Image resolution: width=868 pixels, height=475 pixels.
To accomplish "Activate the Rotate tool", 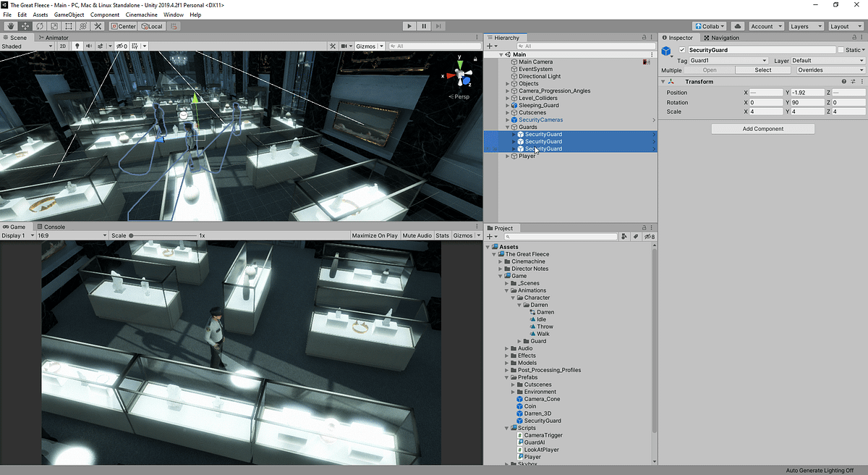I will coord(38,26).
